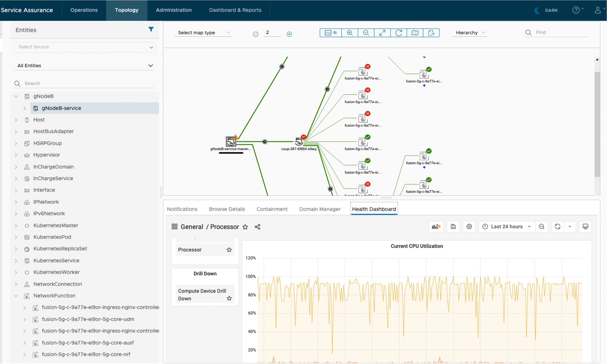607x364 pixels.
Task: Zoom in on the topology map
Action: pos(349,33)
